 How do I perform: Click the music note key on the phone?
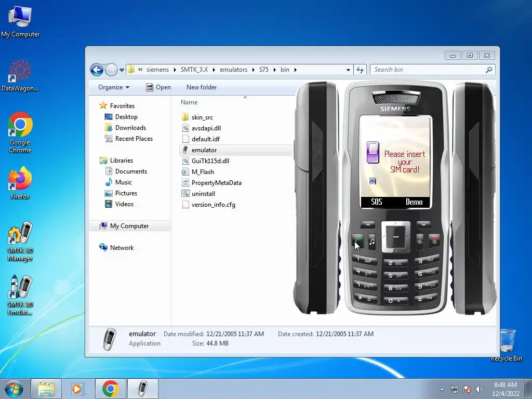[x=372, y=242]
